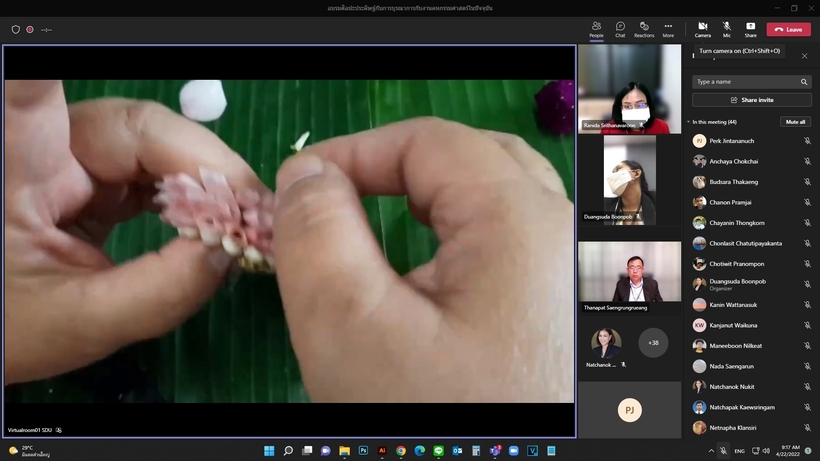This screenshot has height=461, width=820.
Task: Show hidden system tray icons
Action: pos(711,451)
